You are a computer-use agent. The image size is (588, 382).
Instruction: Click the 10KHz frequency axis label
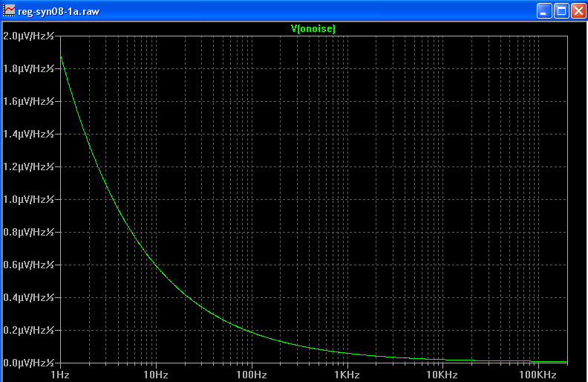(x=442, y=375)
